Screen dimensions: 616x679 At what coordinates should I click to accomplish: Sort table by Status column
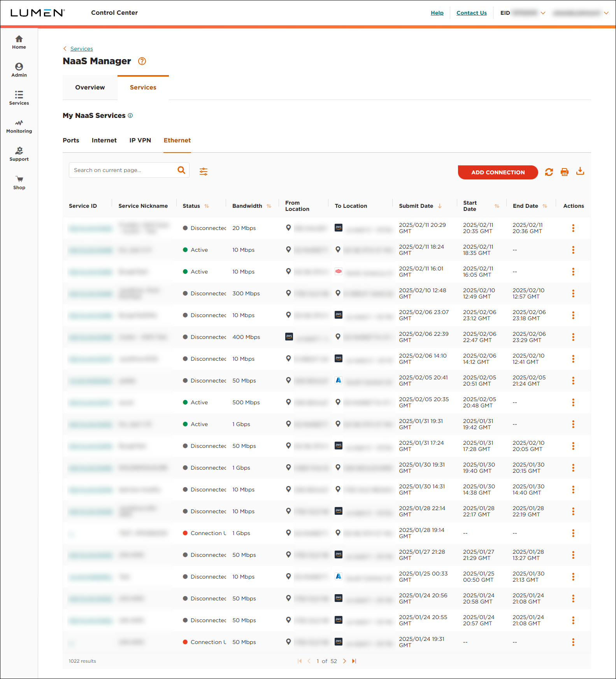click(207, 206)
